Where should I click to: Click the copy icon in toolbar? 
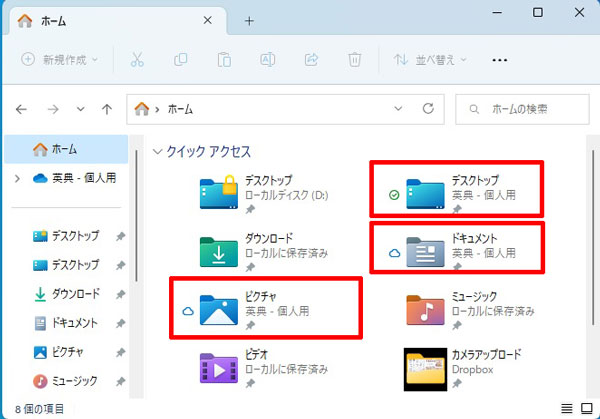[x=181, y=60]
